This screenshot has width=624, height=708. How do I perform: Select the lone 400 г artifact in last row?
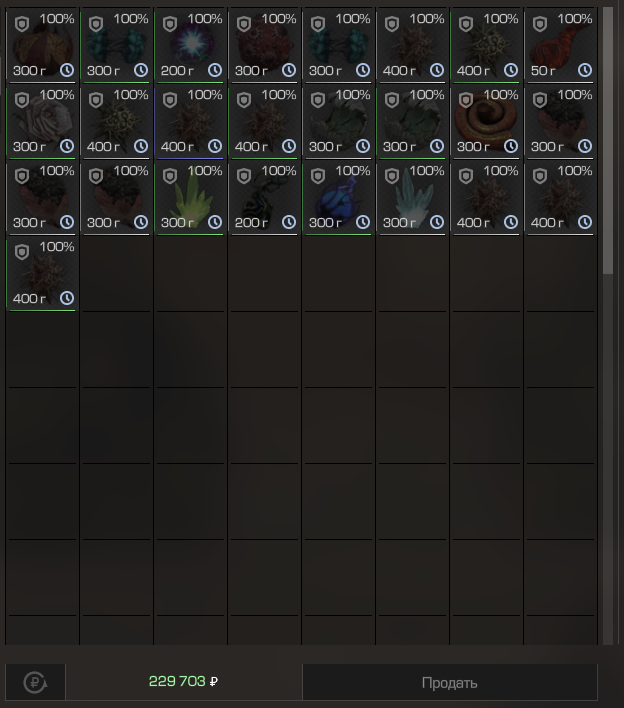(42, 274)
